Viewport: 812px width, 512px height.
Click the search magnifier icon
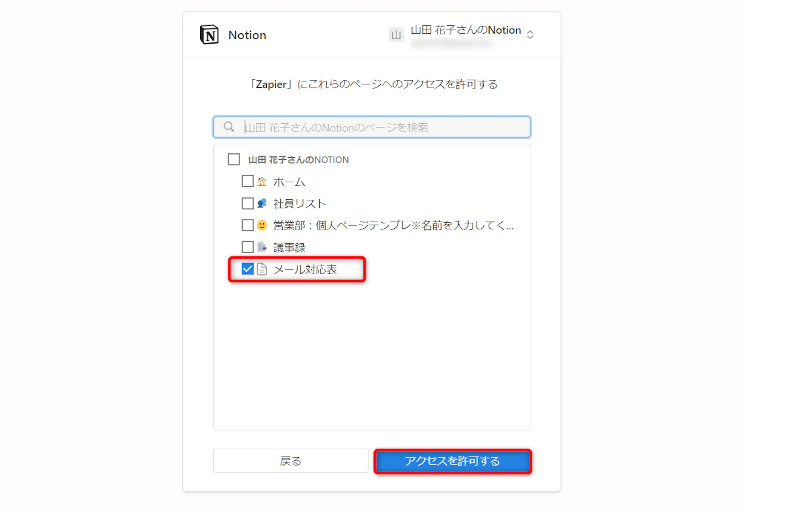click(229, 127)
